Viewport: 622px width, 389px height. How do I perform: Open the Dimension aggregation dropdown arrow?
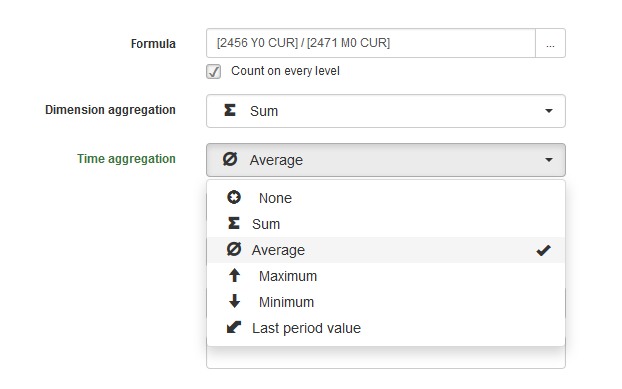click(549, 111)
